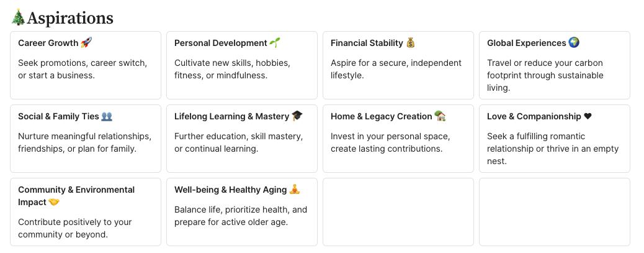
Task: Click the two-people emoji on Social & Family Ties
Action: pyautogui.click(x=107, y=116)
